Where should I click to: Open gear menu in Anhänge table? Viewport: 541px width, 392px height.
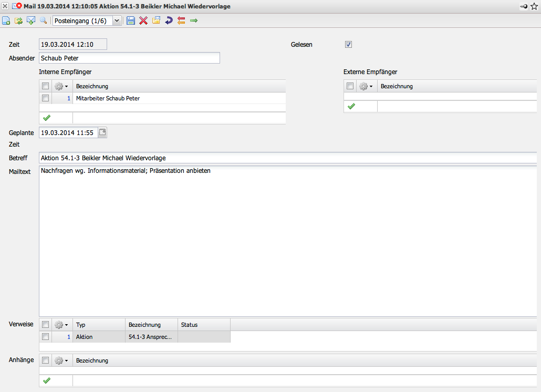click(61, 360)
